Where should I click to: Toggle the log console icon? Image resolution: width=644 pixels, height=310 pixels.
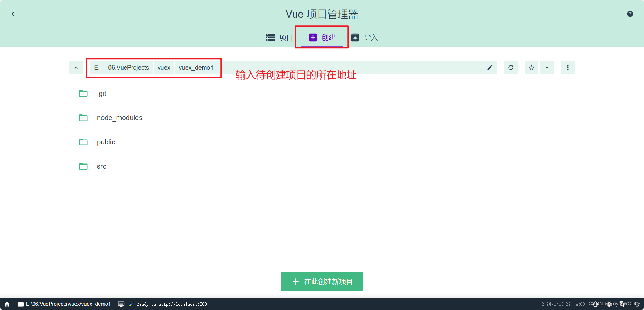(121, 304)
